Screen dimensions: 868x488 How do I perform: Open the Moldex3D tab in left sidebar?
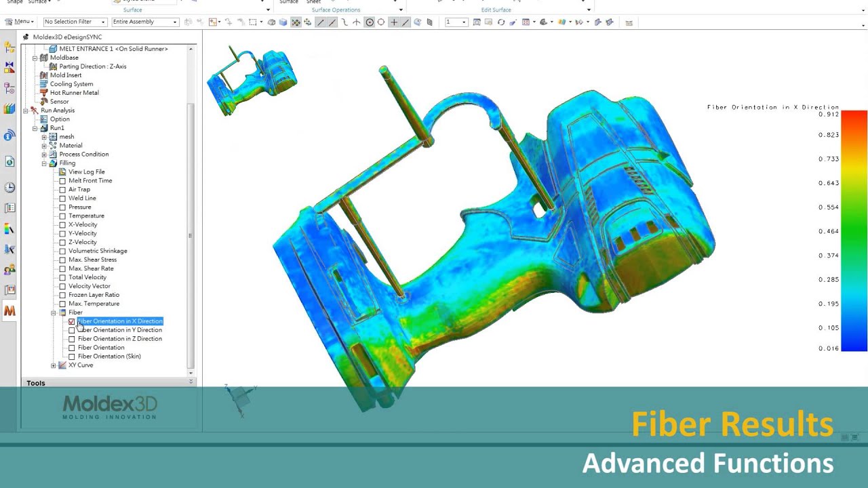click(x=9, y=311)
